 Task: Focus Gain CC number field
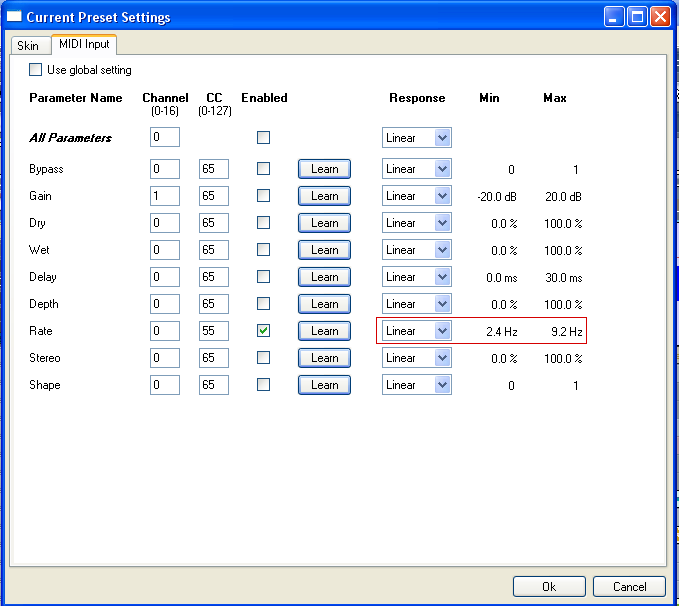214,195
